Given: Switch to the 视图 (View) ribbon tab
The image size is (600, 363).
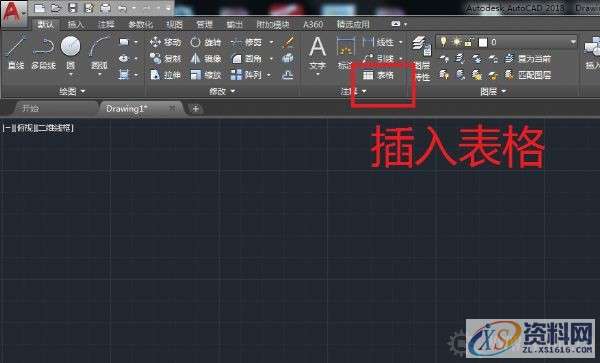Looking at the screenshot, I should (174, 25).
